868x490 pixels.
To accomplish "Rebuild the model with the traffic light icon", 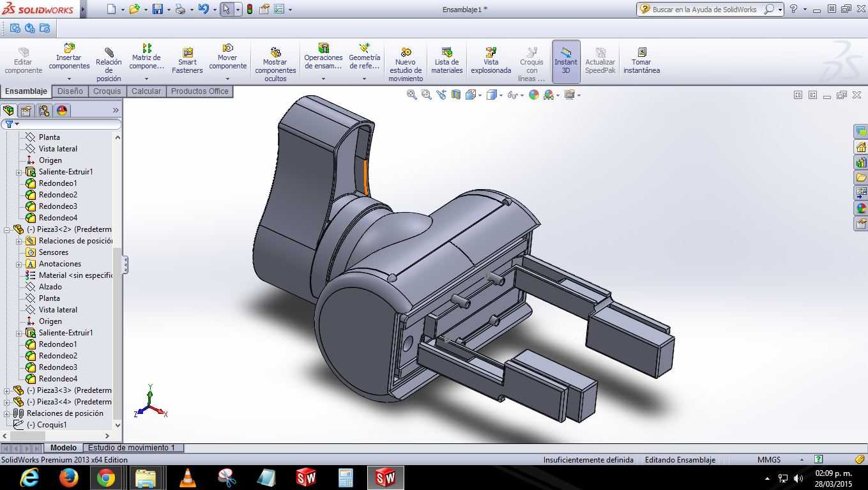I will 249,9.
